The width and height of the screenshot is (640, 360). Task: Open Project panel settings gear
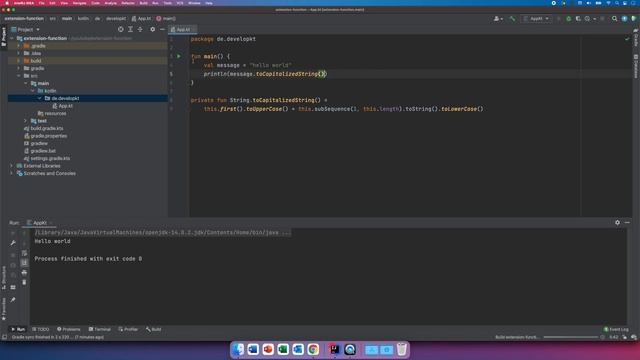[x=152, y=29]
